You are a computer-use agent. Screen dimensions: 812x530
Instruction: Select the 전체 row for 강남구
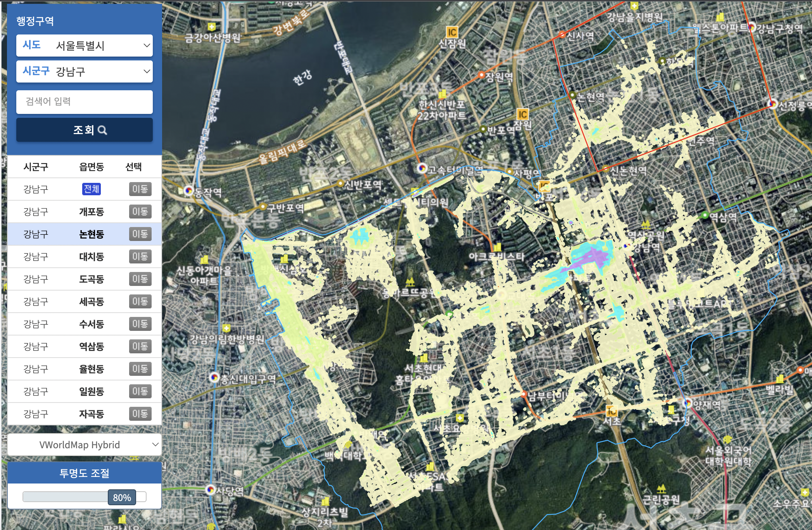[92, 189]
